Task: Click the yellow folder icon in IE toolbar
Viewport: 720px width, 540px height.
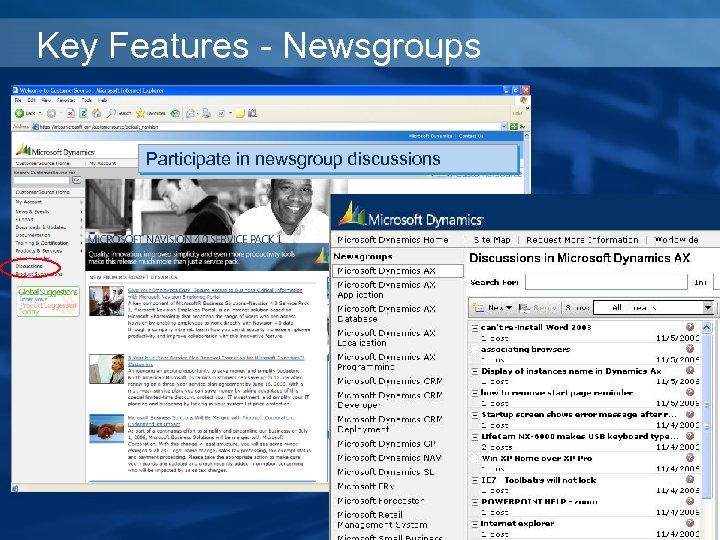Action: [x=240, y=113]
